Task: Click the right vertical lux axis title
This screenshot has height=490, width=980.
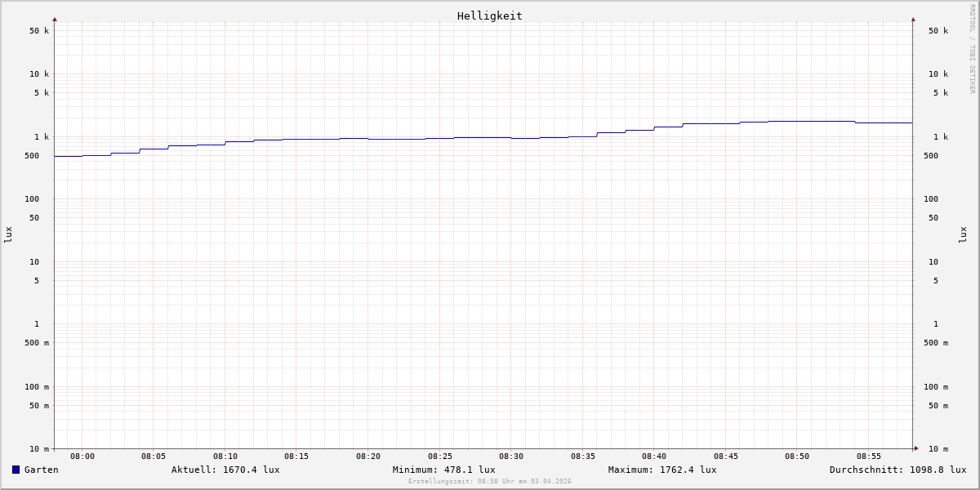Action: point(963,234)
